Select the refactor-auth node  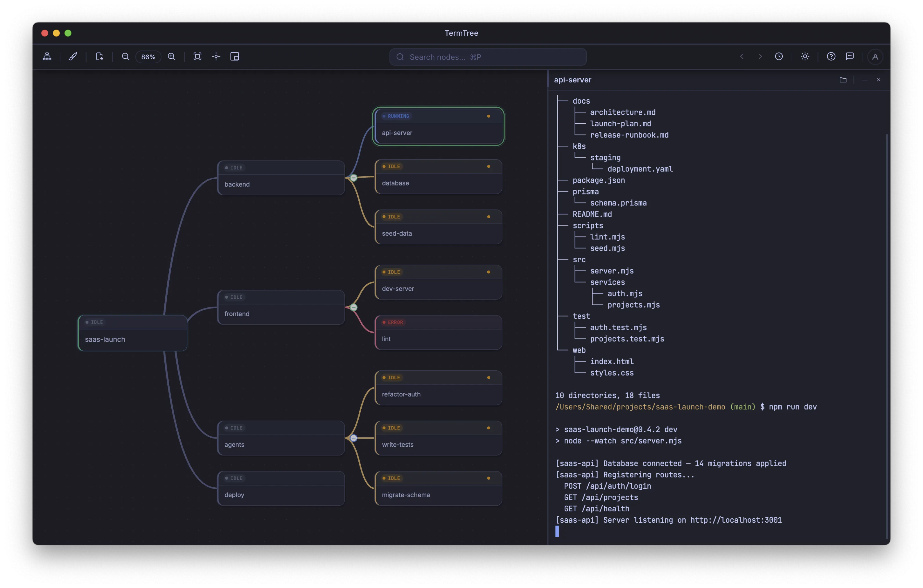tap(438, 388)
